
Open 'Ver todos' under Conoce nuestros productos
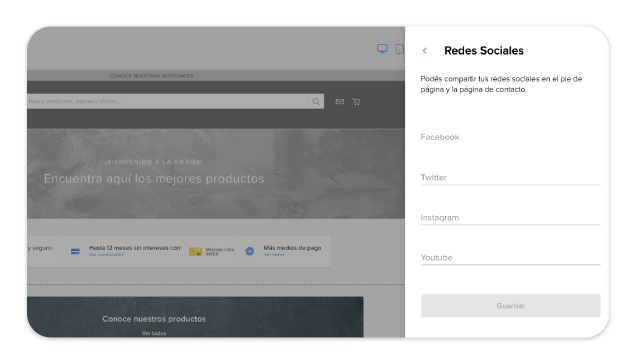click(154, 333)
